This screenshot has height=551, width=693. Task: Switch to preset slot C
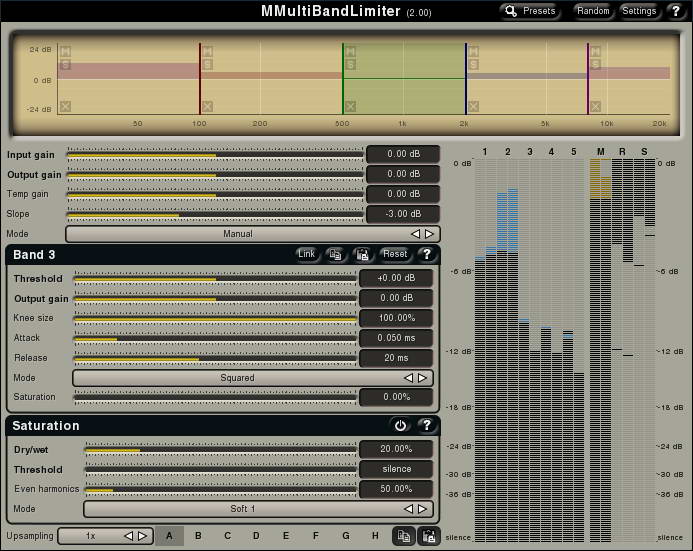point(228,536)
